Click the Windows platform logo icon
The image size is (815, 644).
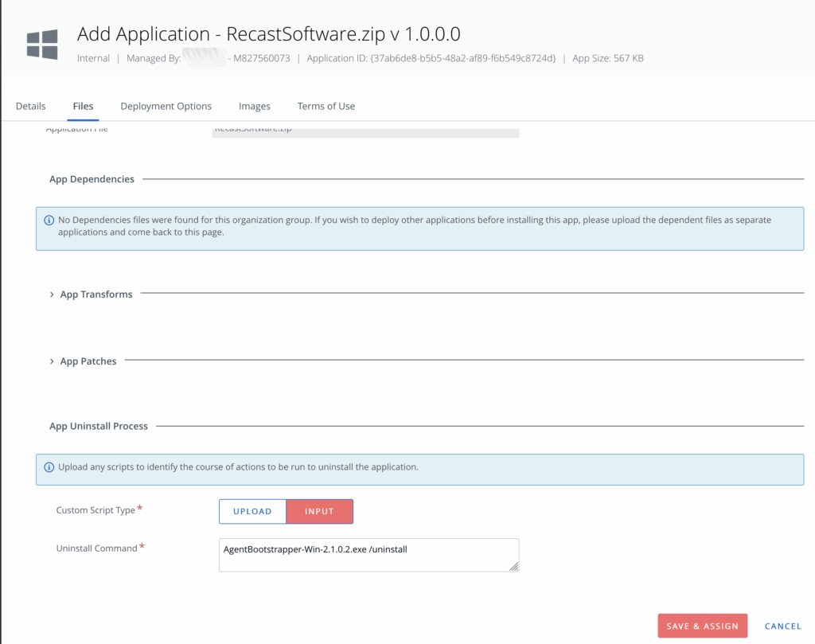[42, 44]
